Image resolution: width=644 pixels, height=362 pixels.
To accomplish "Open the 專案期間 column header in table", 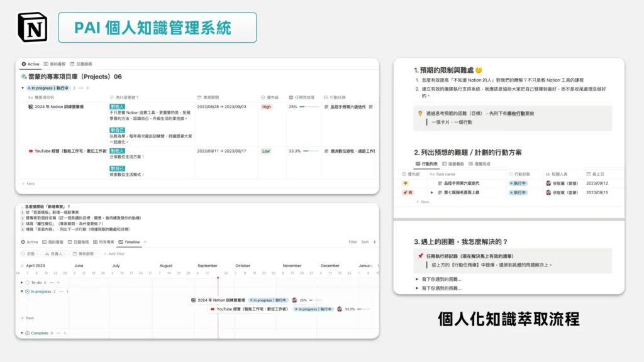I will (208, 97).
